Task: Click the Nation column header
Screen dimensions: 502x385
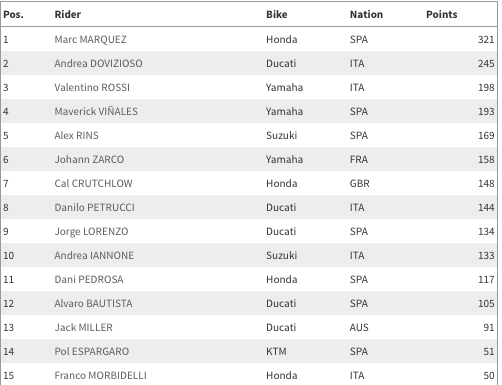Action: click(x=366, y=14)
